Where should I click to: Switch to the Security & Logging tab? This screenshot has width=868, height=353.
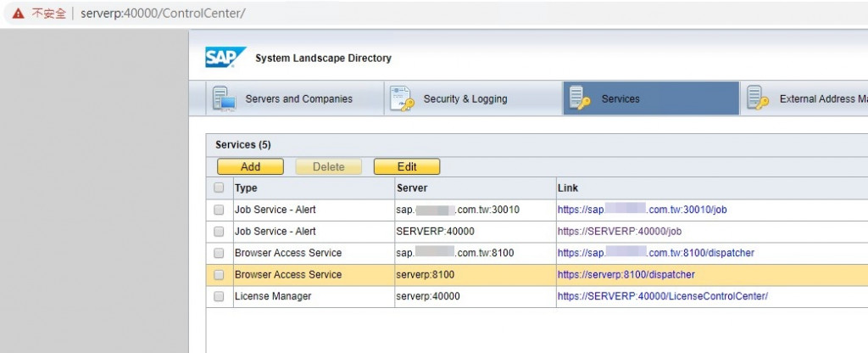click(465, 99)
